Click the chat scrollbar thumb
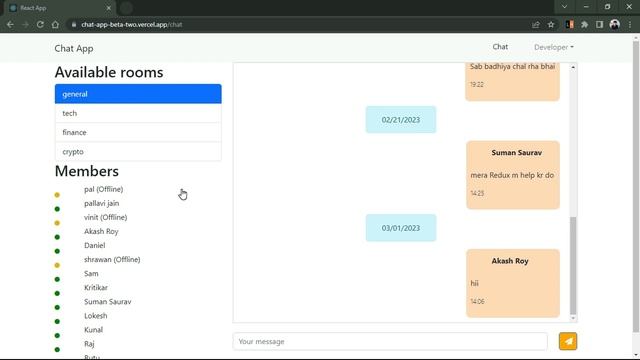 click(573, 266)
